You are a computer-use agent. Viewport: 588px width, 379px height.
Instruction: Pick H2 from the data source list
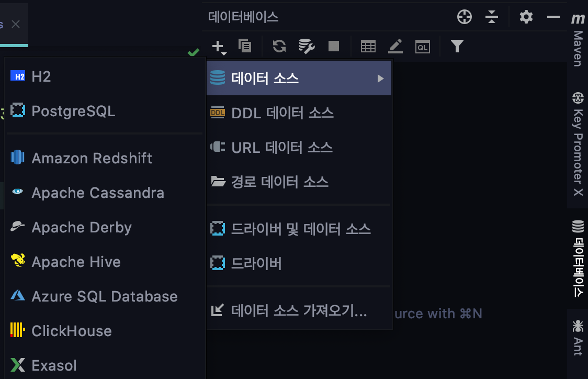coord(105,76)
